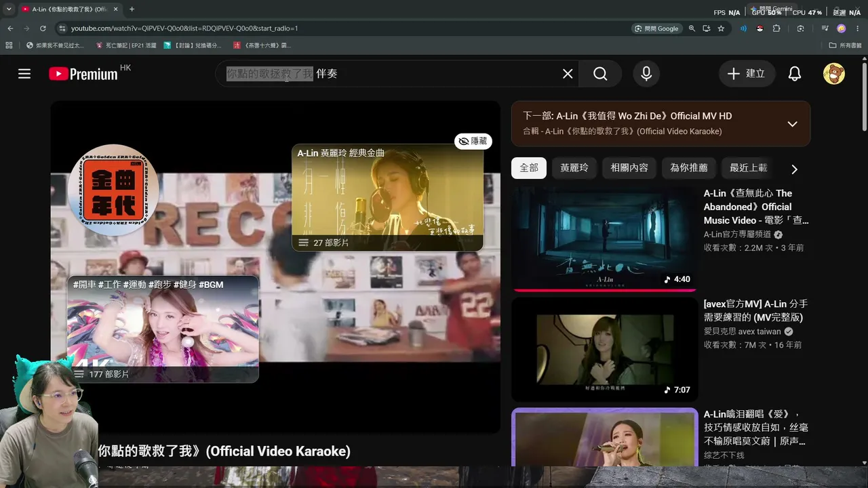Image resolution: width=868 pixels, height=488 pixels.
Task: Go to YouTube Premium home via logo
Action: (x=84, y=74)
